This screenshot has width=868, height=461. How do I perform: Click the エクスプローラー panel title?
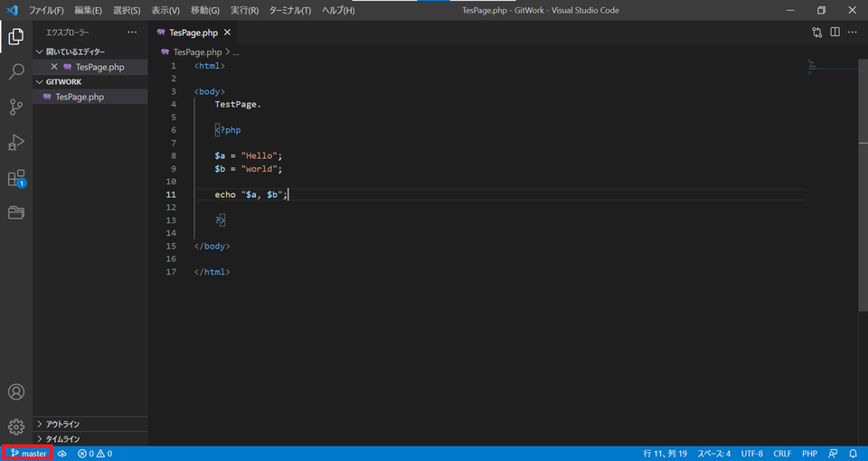(x=68, y=33)
